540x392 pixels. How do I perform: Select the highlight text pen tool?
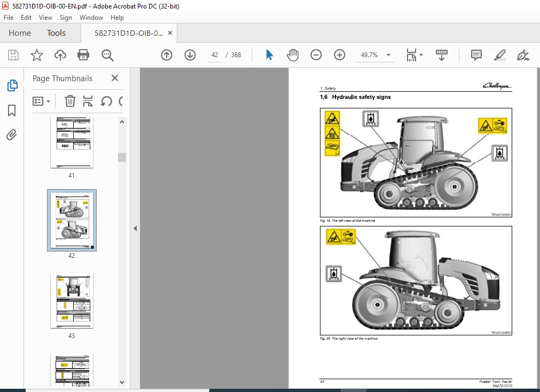[500, 55]
